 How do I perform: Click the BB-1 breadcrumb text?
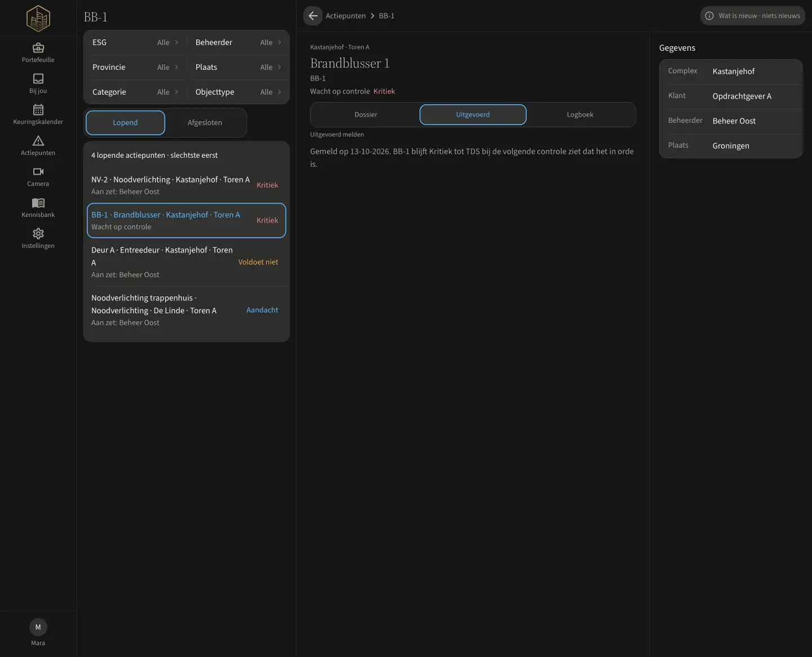tap(387, 16)
